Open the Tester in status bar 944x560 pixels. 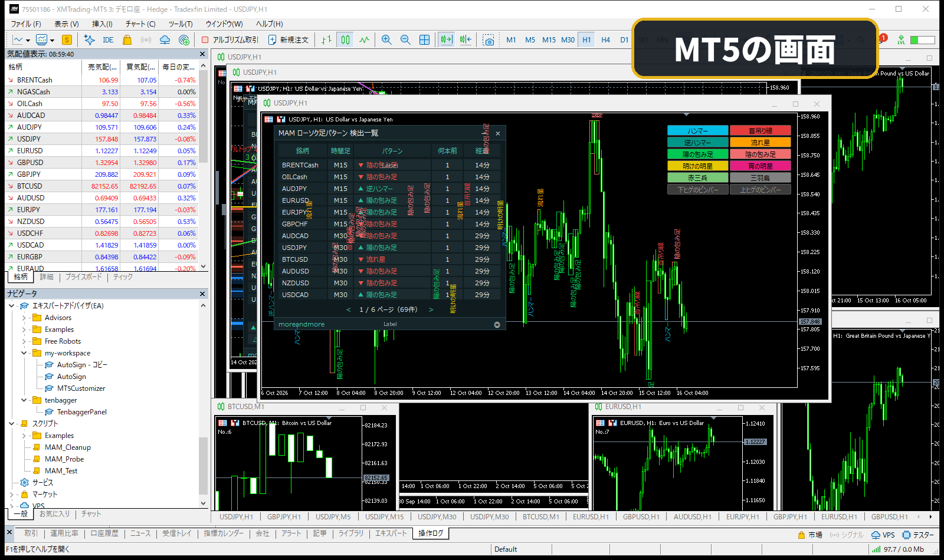[x=918, y=535]
